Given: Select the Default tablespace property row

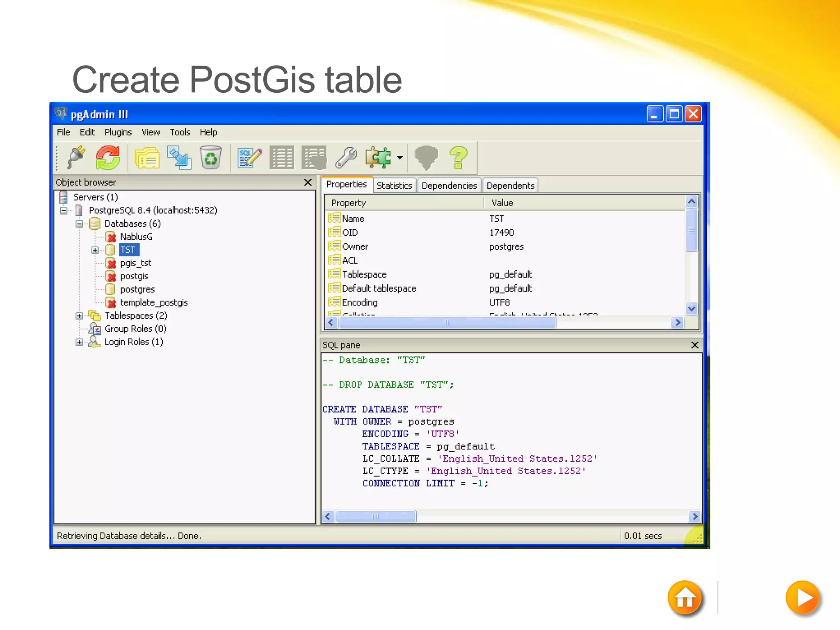Looking at the screenshot, I should pos(505,288).
